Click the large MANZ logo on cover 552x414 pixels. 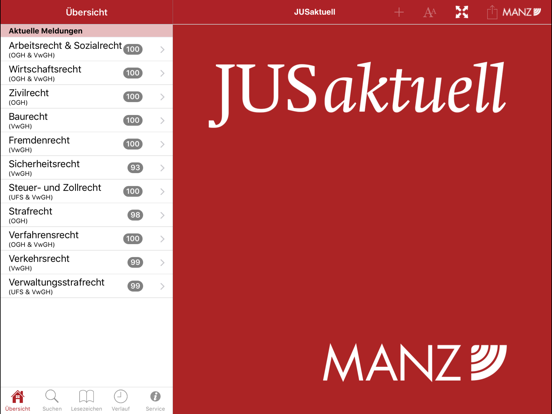click(x=415, y=363)
